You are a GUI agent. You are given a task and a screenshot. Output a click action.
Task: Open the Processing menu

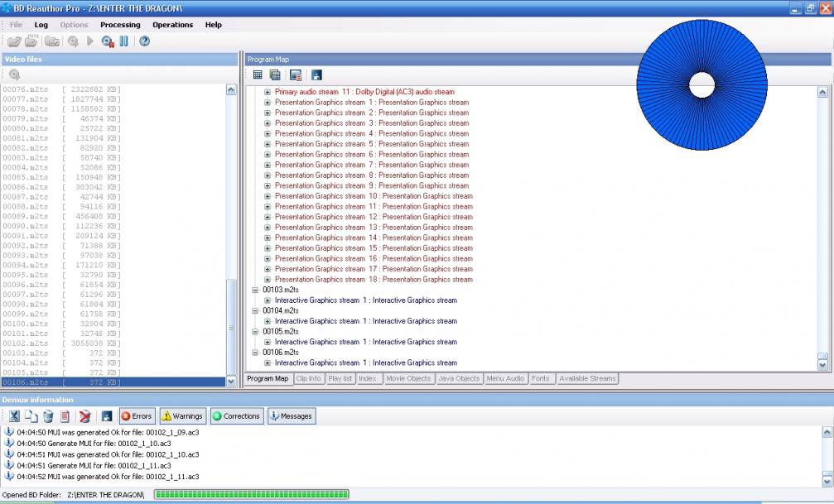click(x=120, y=25)
